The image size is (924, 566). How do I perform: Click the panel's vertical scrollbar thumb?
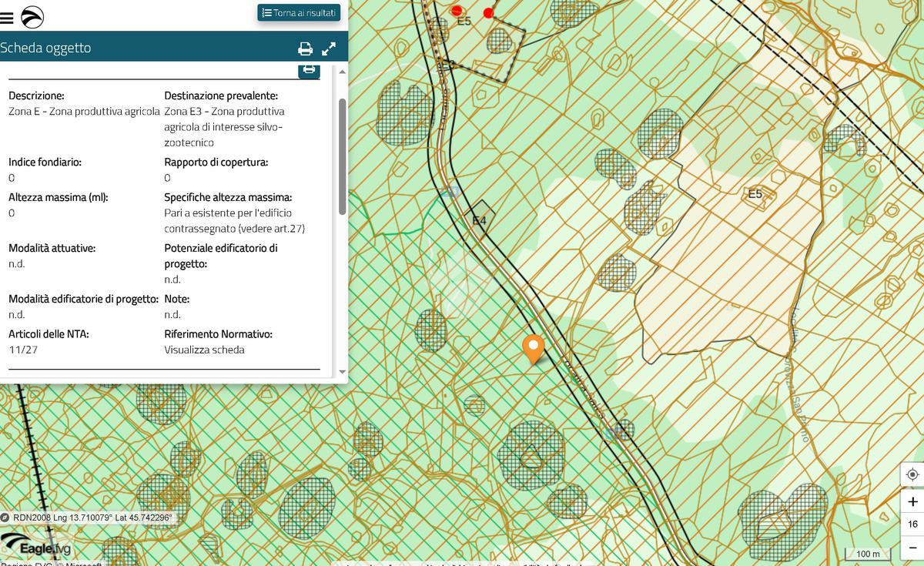click(342, 156)
